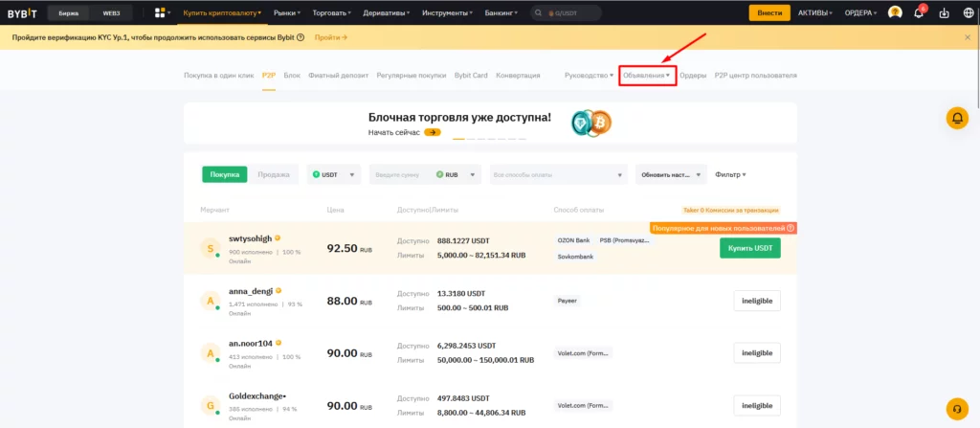The width and height of the screenshot is (980, 428).
Task: Open the support headset chat button
Action: (x=957, y=408)
